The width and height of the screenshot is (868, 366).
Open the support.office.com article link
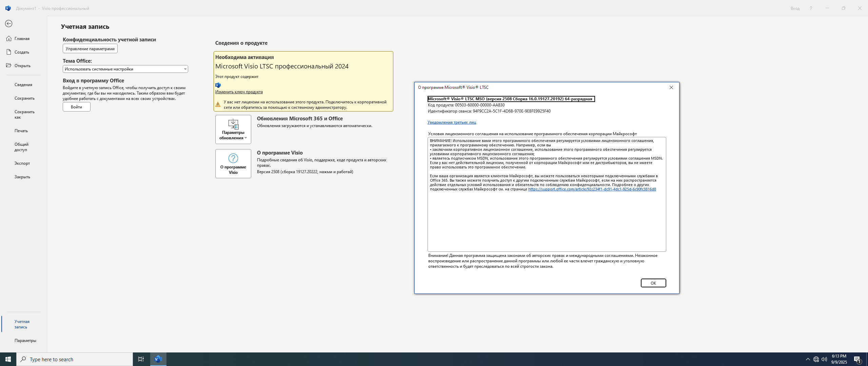coord(592,189)
